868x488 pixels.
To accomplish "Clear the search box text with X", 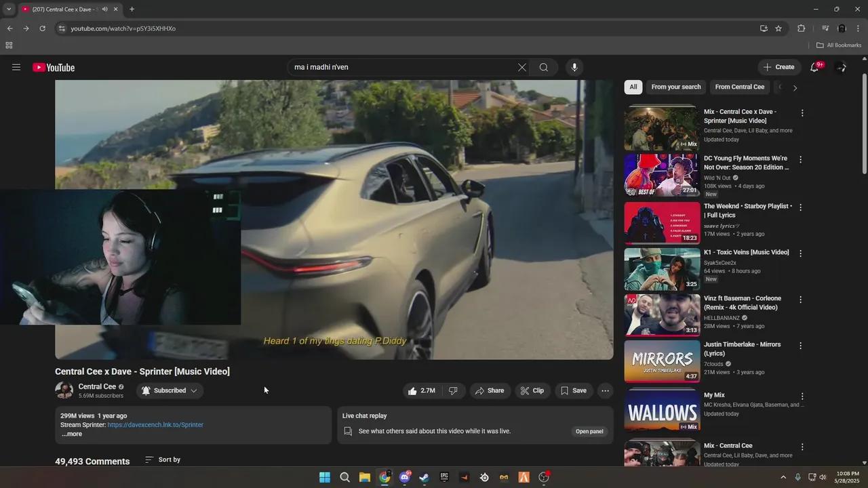I will 521,67.
